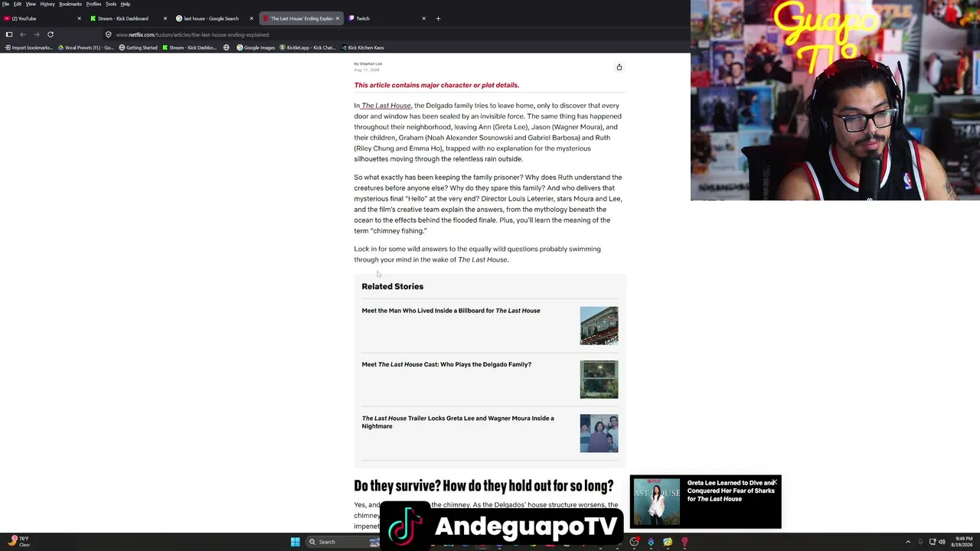Viewport: 980px width, 551px height.
Task: Open Who Plays the Delgado Family story
Action: tap(446, 364)
